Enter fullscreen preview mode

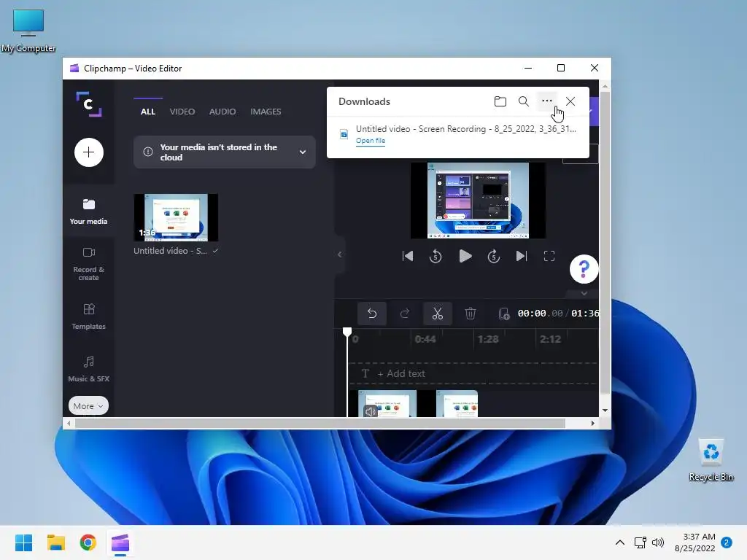(549, 256)
